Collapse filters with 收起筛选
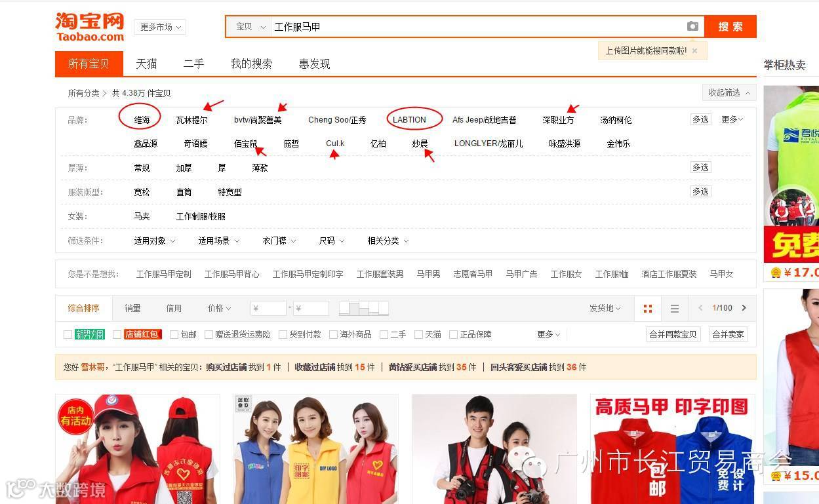819x504 pixels. pyautogui.click(x=729, y=92)
